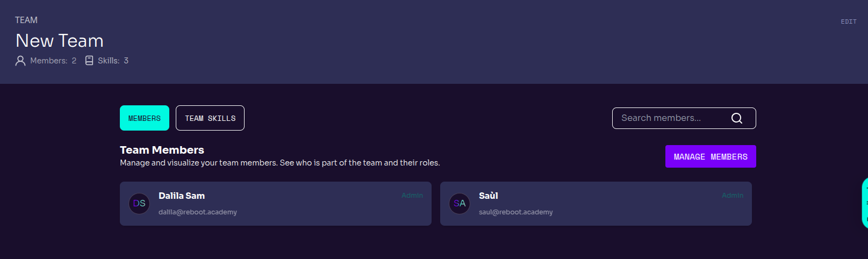Open the teal side widget at right edge

[x=865, y=204]
